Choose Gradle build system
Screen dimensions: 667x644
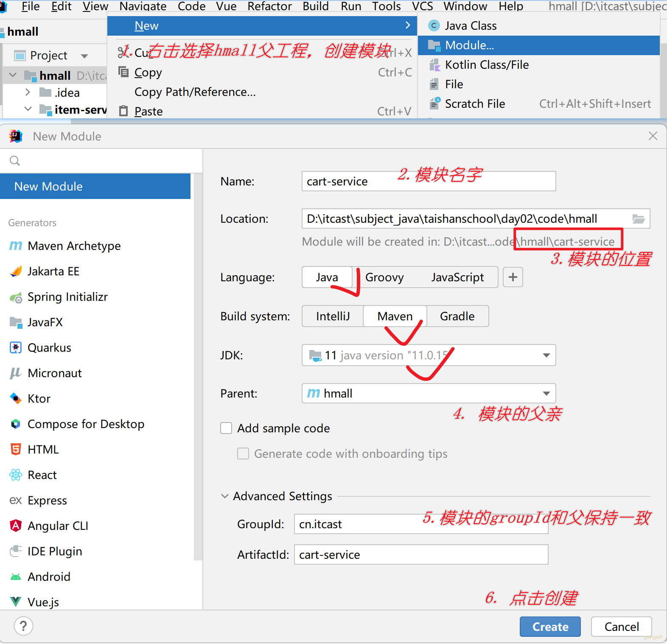[x=457, y=316]
